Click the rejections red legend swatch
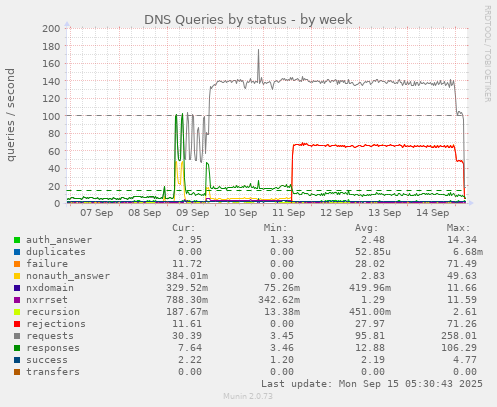 point(17,324)
